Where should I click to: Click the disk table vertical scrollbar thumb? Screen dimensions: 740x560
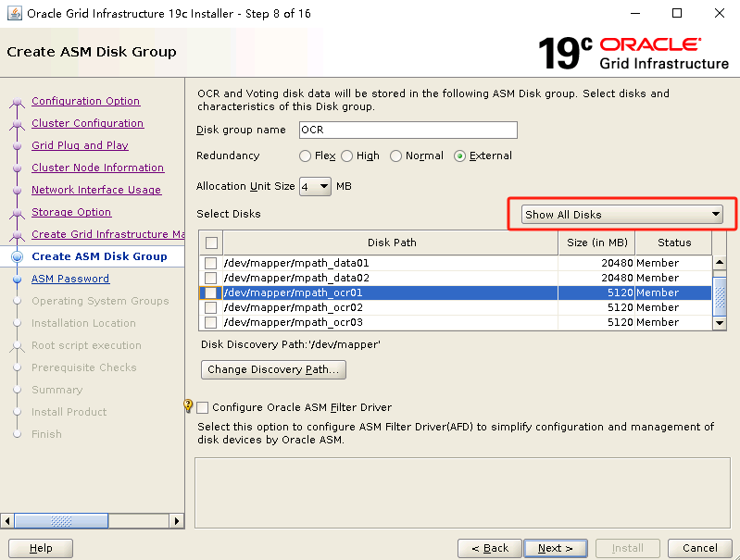tap(720, 296)
